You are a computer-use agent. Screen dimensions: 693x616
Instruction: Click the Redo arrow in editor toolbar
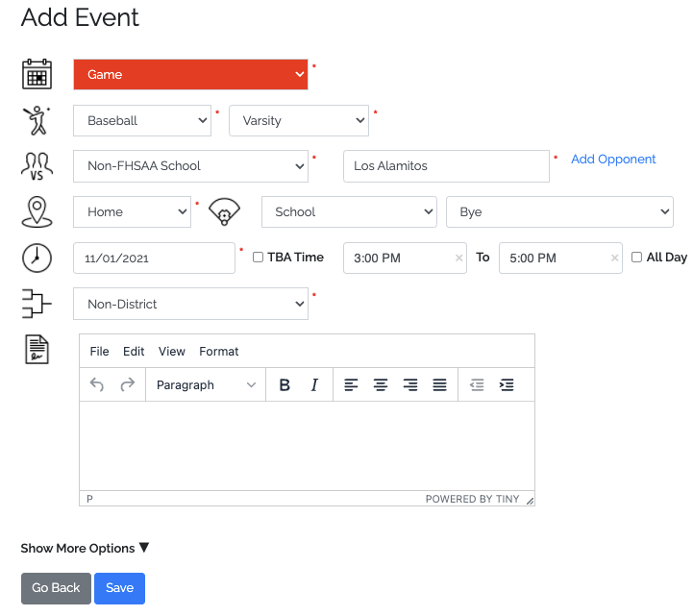pos(127,385)
